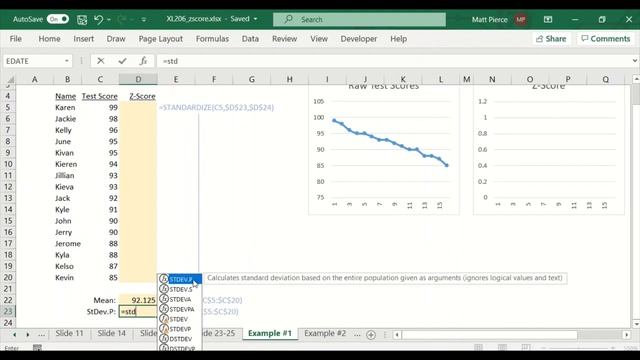
Task: Click in the formula bar showing =std
Action: [x=394, y=61]
